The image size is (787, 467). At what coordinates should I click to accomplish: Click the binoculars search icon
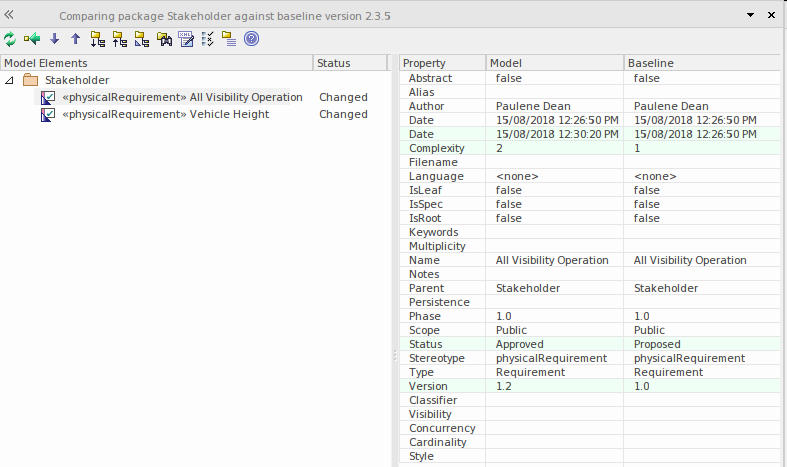click(x=164, y=39)
